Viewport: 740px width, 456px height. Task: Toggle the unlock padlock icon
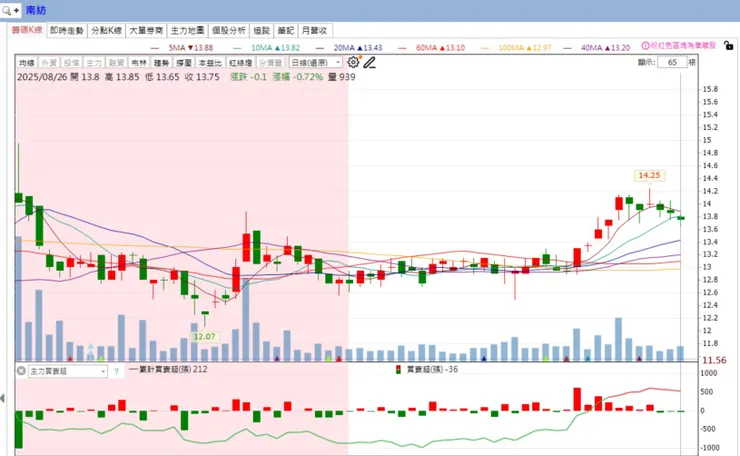[729, 46]
